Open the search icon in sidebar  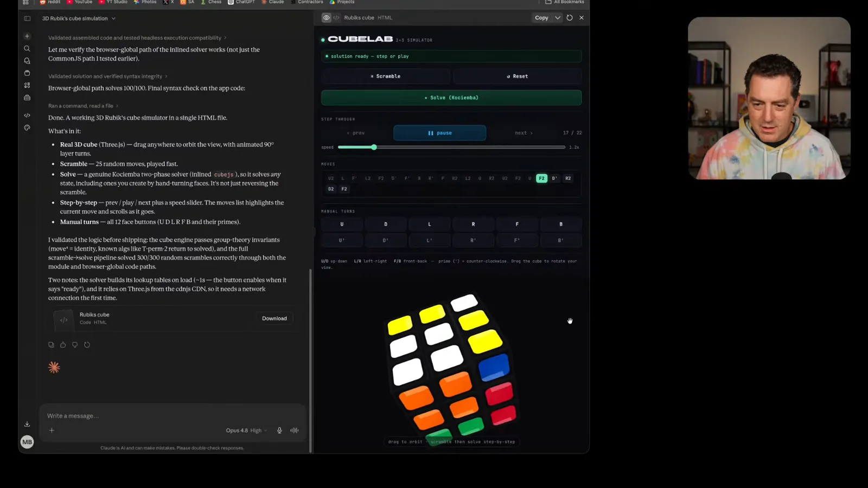27,48
